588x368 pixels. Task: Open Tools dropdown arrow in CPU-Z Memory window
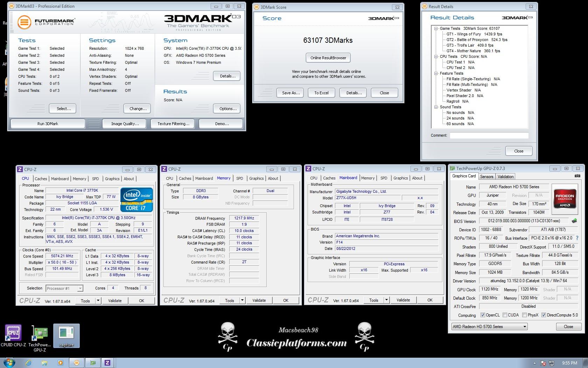tap(242, 300)
